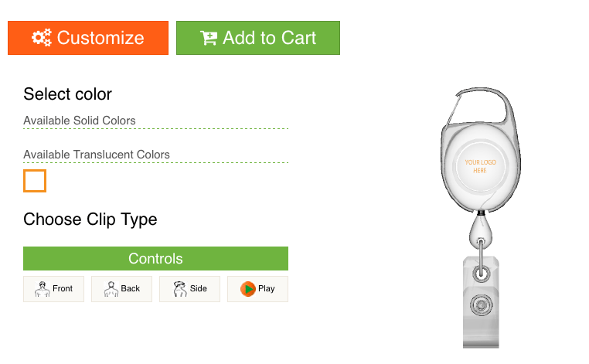Click the Available Translucent Colors section label
Screen dimensions: 589x364
click(97, 155)
